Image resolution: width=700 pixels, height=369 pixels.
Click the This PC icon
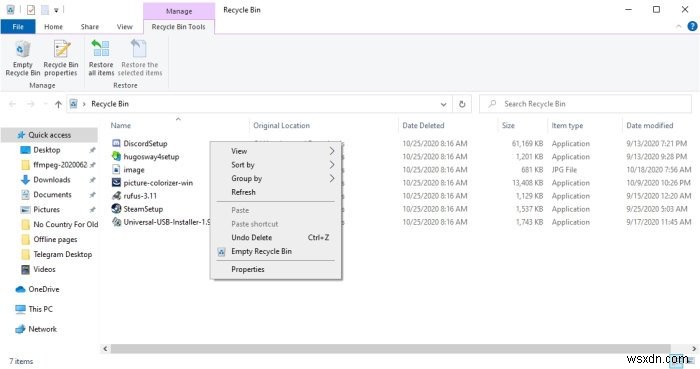pyautogui.click(x=20, y=309)
